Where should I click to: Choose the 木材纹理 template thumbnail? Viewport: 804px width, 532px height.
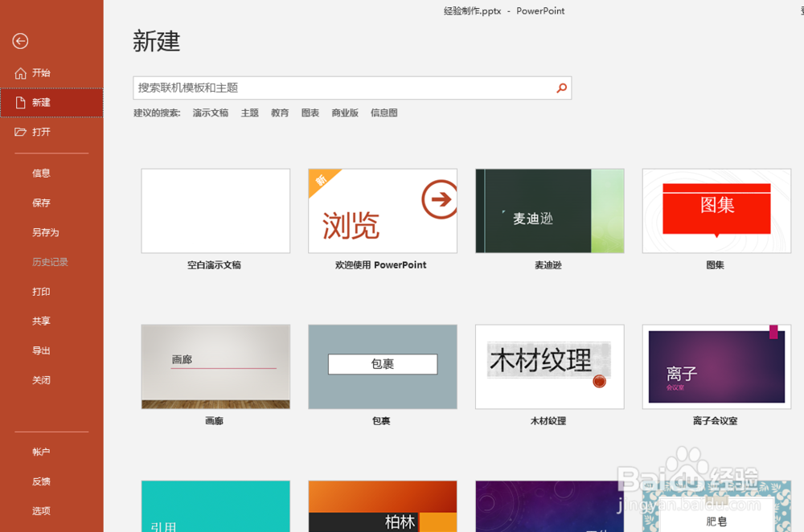click(550, 366)
